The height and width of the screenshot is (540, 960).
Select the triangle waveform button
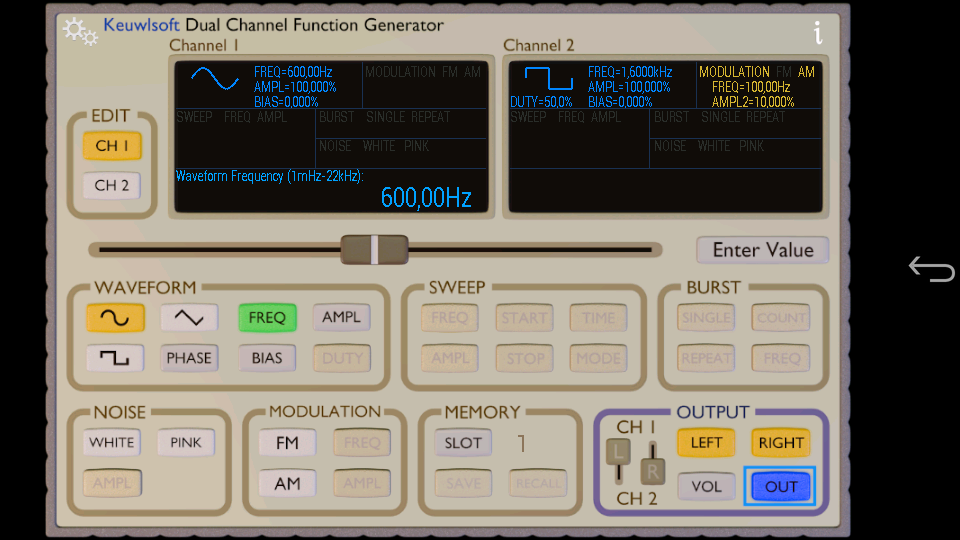(x=189, y=318)
